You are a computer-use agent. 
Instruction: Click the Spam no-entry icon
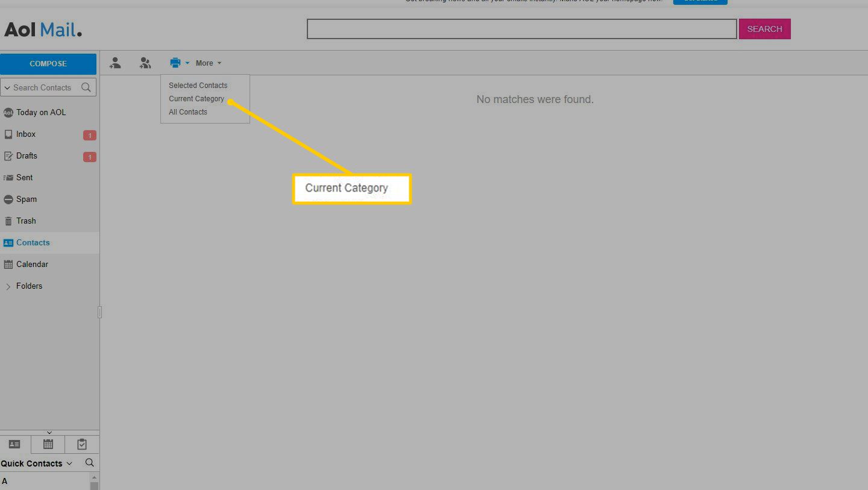click(x=8, y=199)
